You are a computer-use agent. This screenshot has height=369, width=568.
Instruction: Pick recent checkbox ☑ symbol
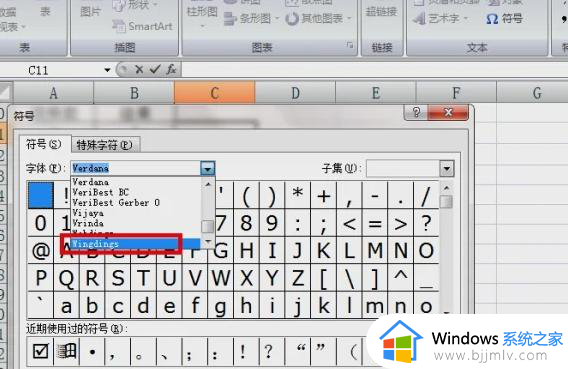40,351
